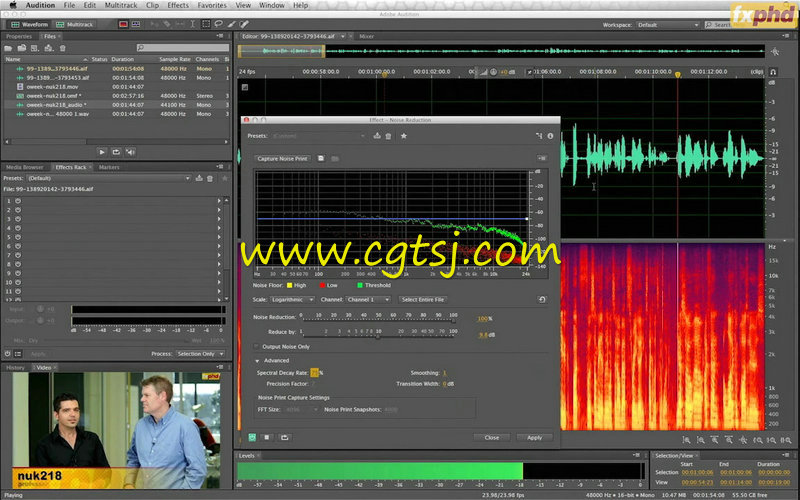Click the trash icon in Files panel toolbar

(63, 48)
